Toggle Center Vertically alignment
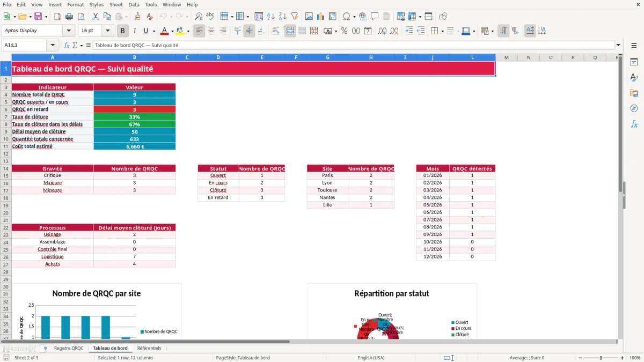Screen dimensions: 644x362 click(x=249, y=31)
